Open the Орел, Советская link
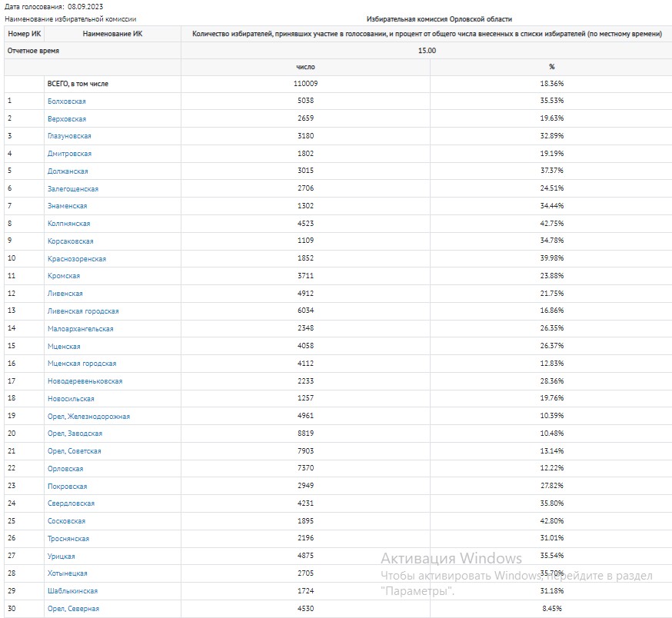Image resolution: width=672 pixels, height=618 pixels. click(74, 451)
